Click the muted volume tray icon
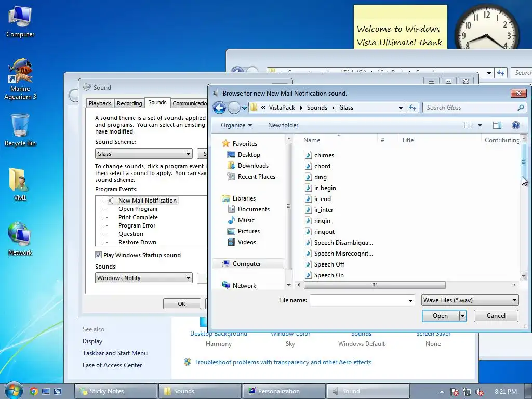Image resolution: width=532 pixels, height=399 pixels. [479, 392]
